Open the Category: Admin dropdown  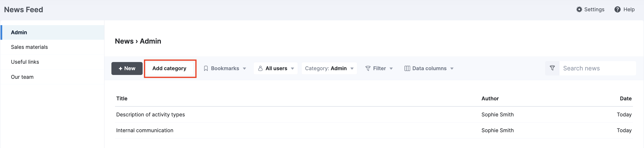(329, 68)
